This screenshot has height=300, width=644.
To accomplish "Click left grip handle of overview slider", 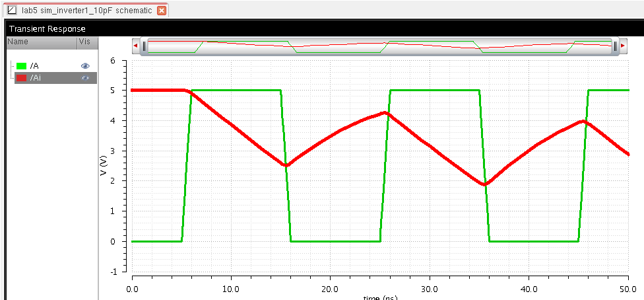I will pos(144,46).
